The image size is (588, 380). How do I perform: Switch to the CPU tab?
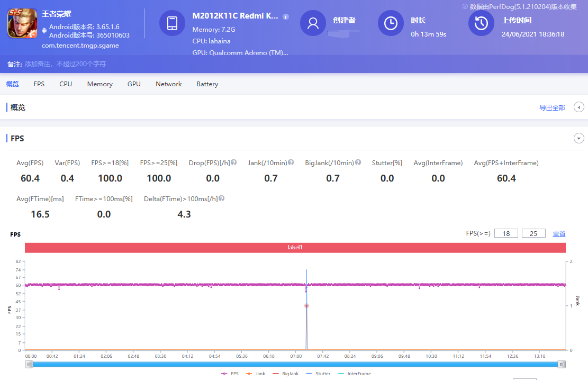click(66, 84)
